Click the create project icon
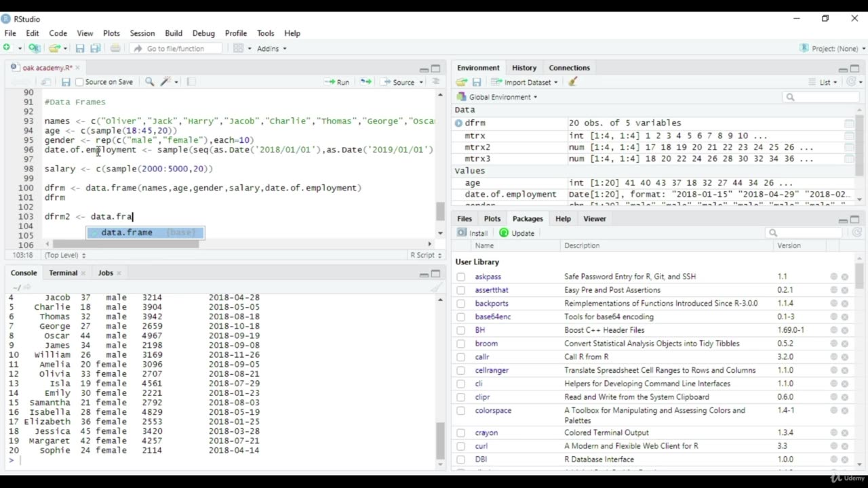Viewport: 868px width, 488px height. (34, 48)
